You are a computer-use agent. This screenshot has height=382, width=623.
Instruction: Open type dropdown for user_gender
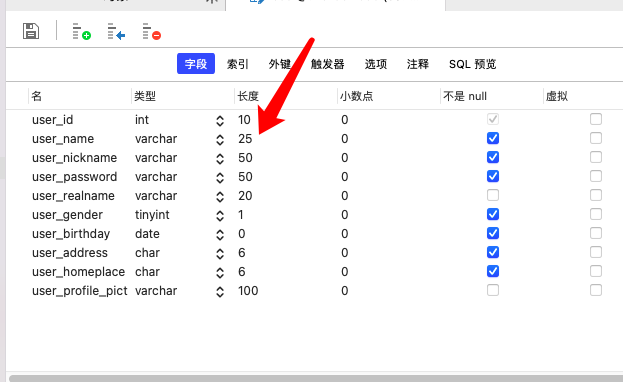pos(220,216)
